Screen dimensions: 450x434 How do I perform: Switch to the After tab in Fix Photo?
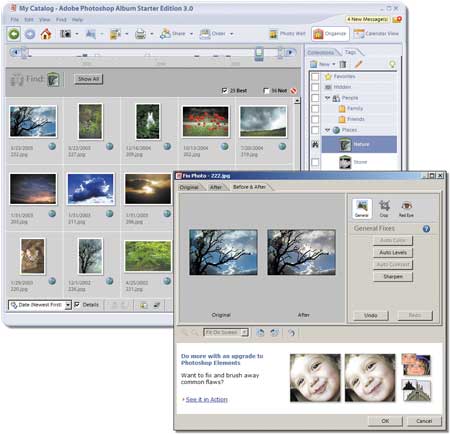(215, 187)
